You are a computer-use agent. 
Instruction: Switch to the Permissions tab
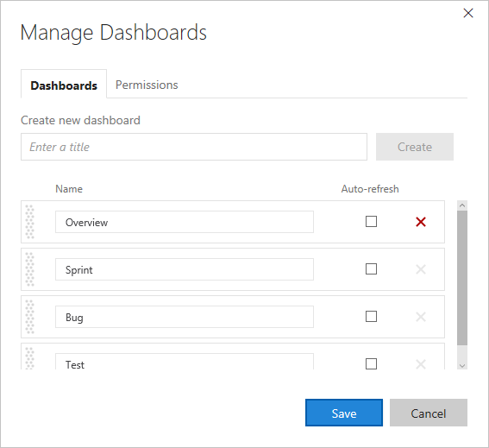147,85
